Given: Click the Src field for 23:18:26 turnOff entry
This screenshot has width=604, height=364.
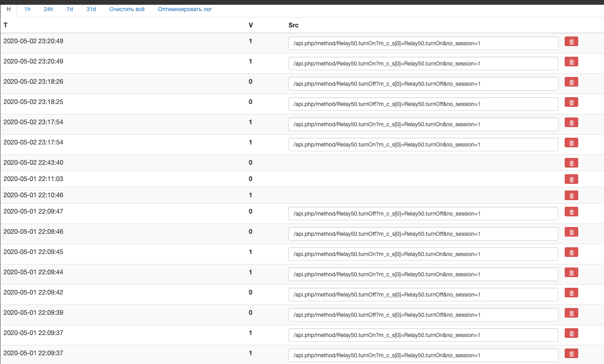Looking at the screenshot, I should pyautogui.click(x=423, y=84).
